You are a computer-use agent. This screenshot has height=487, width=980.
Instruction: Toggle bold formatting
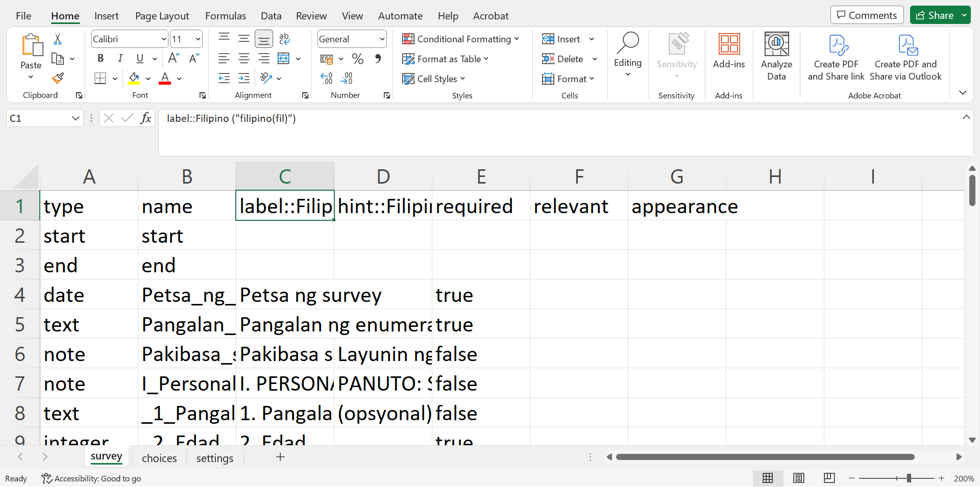click(x=100, y=58)
